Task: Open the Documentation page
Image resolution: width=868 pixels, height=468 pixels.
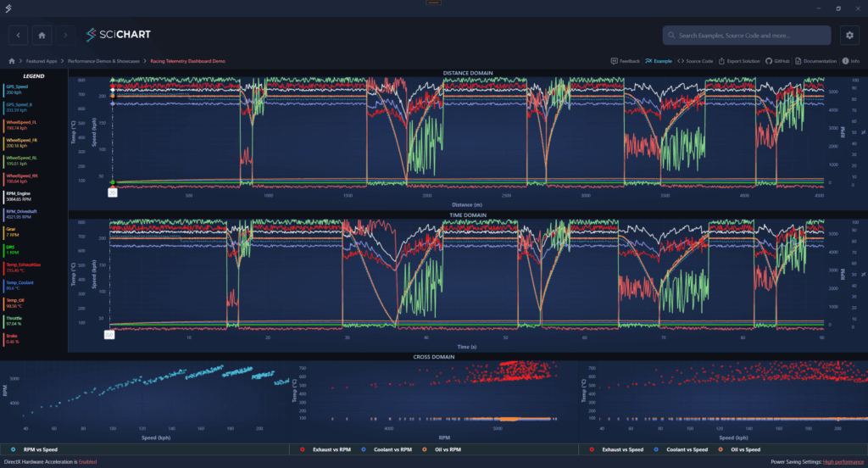Action: (816, 61)
